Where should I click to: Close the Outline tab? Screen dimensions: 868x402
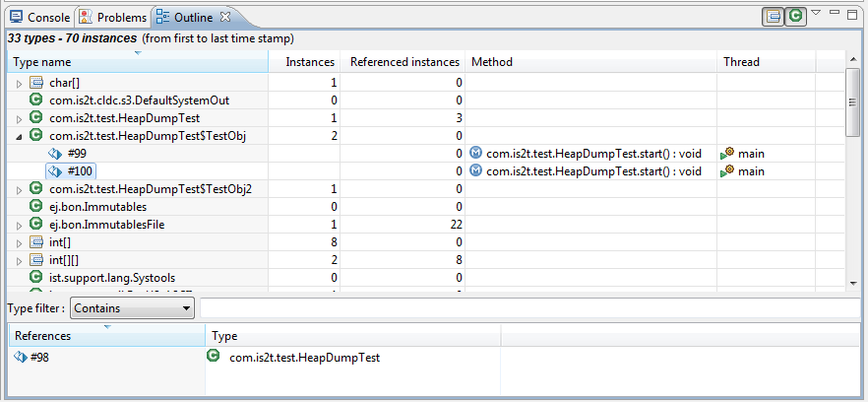[x=225, y=18]
